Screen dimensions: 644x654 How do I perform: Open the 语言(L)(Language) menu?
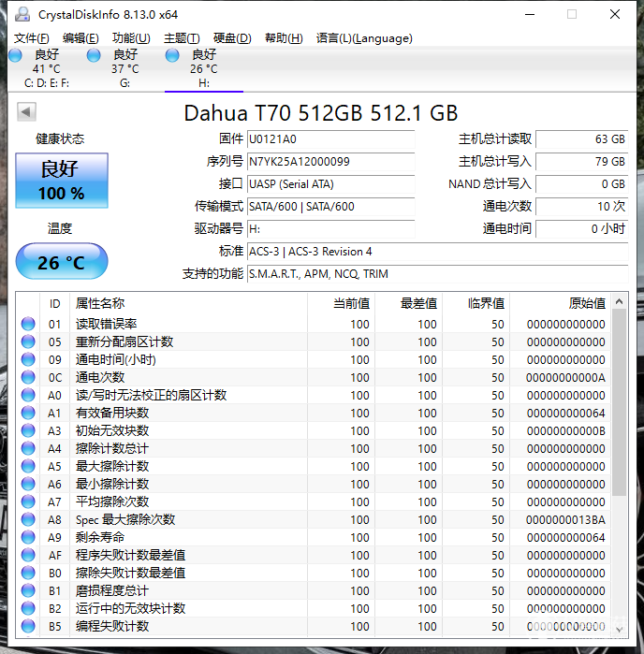click(364, 38)
